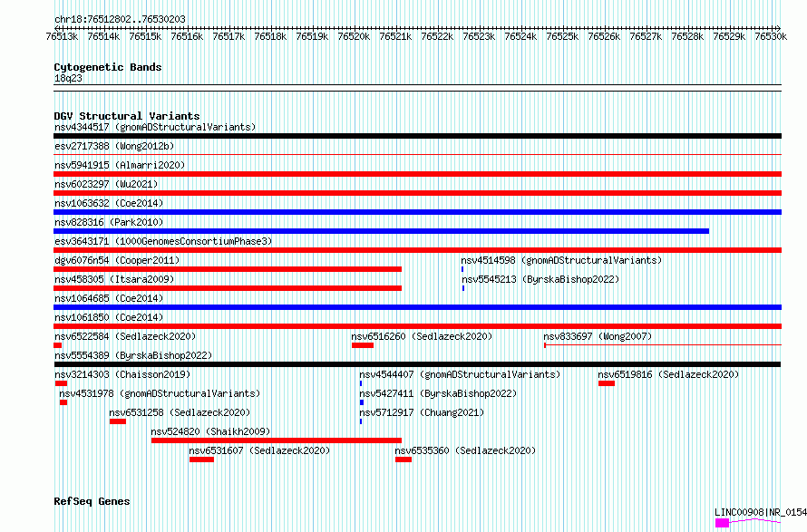This screenshot has width=807, height=532.
Task: Select nsv5554389 (ByrskaBishop2022) label
Action: point(133,355)
